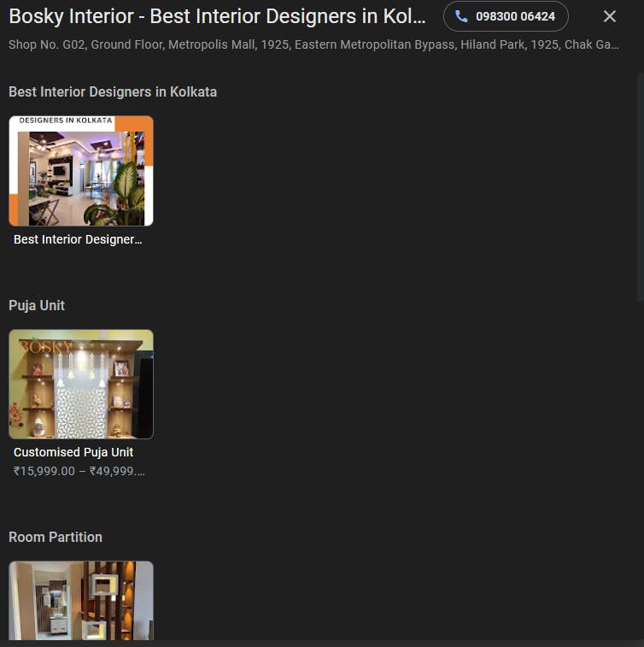Click the 'Room Partition' section heading
Screen dimensions: 644x647
[x=56, y=538]
